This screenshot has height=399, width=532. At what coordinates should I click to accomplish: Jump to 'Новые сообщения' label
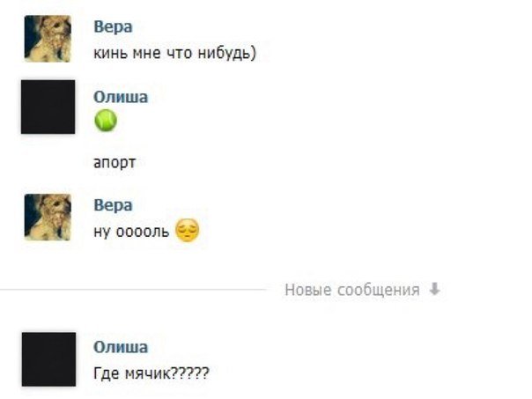coord(351,290)
